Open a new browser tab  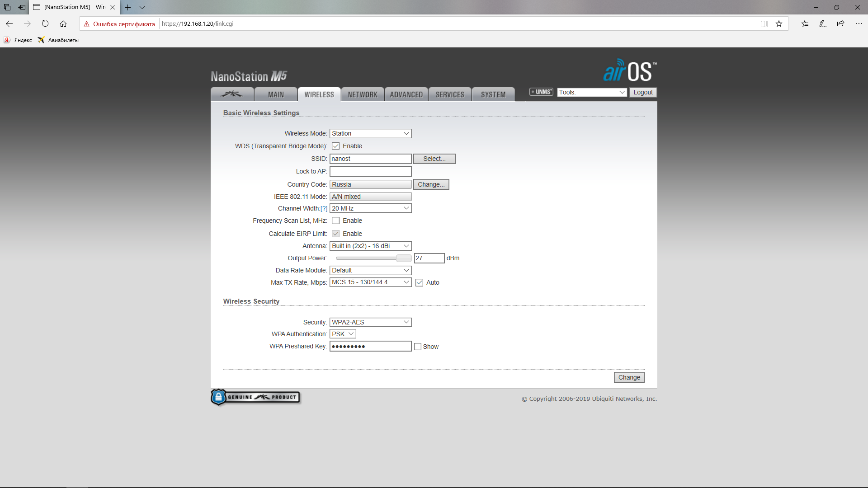pos(128,7)
